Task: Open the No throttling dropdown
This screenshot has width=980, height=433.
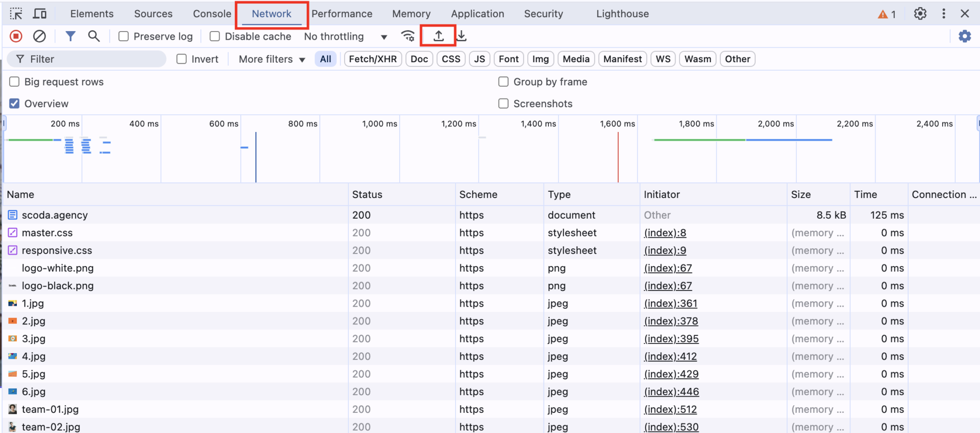Action: click(345, 36)
